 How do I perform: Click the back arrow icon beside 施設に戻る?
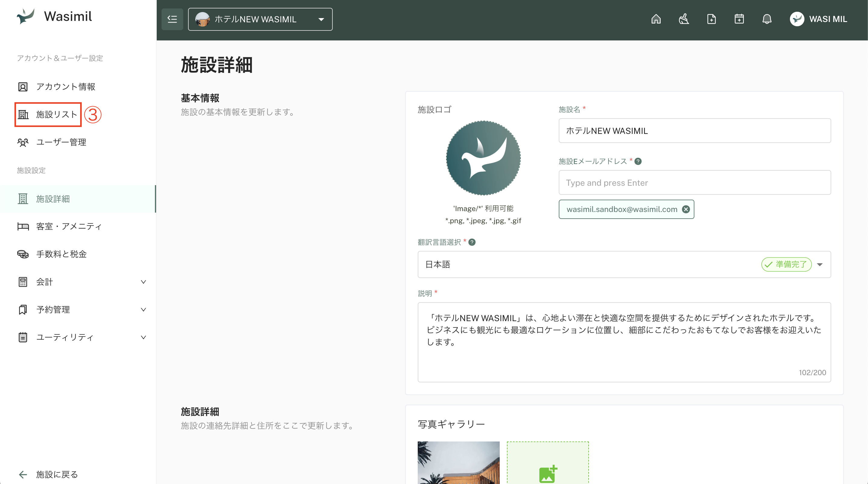(x=23, y=475)
